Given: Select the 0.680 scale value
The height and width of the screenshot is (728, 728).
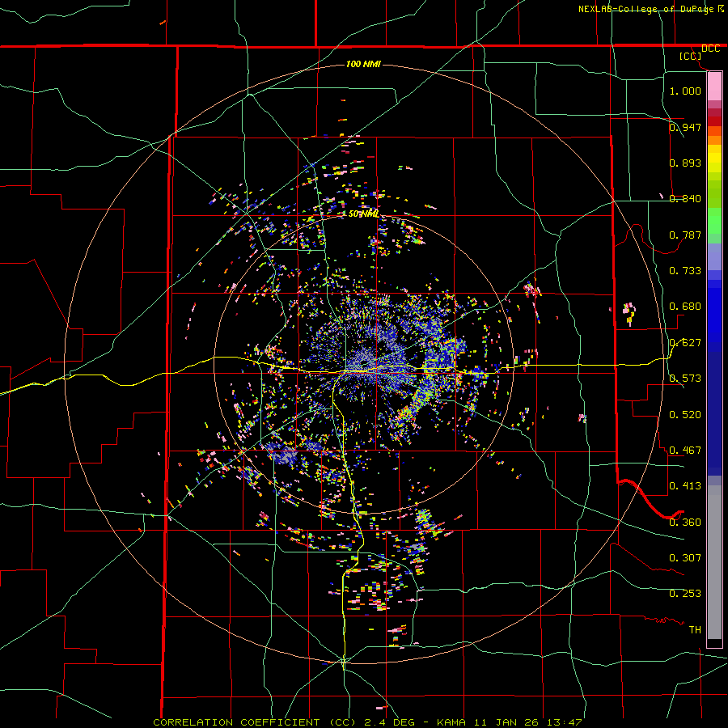Looking at the screenshot, I should [x=685, y=307].
